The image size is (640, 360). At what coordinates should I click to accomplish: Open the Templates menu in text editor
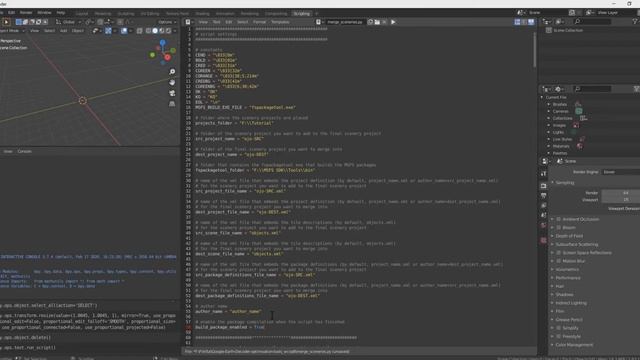pos(280,22)
